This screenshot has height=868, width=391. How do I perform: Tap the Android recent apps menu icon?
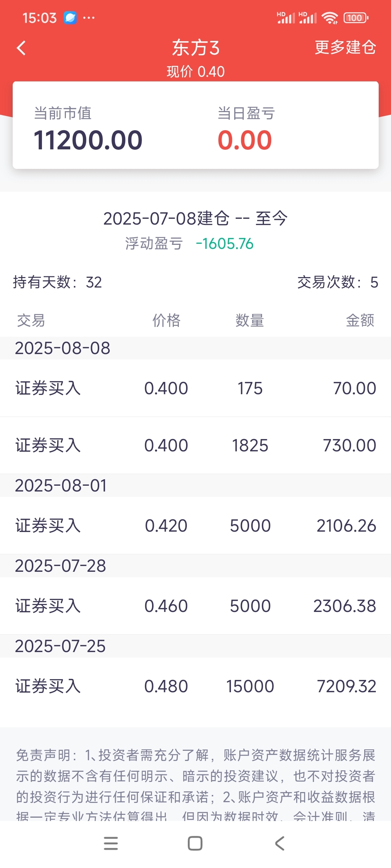click(111, 843)
